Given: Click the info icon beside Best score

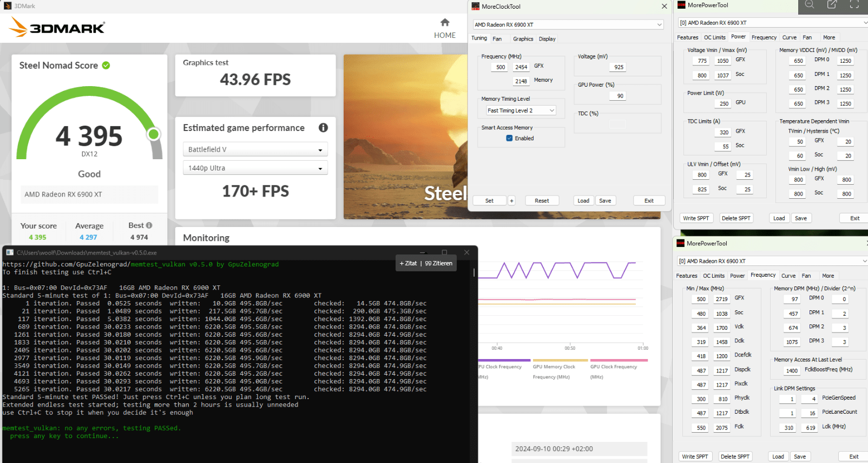Looking at the screenshot, I should (149, 225).
